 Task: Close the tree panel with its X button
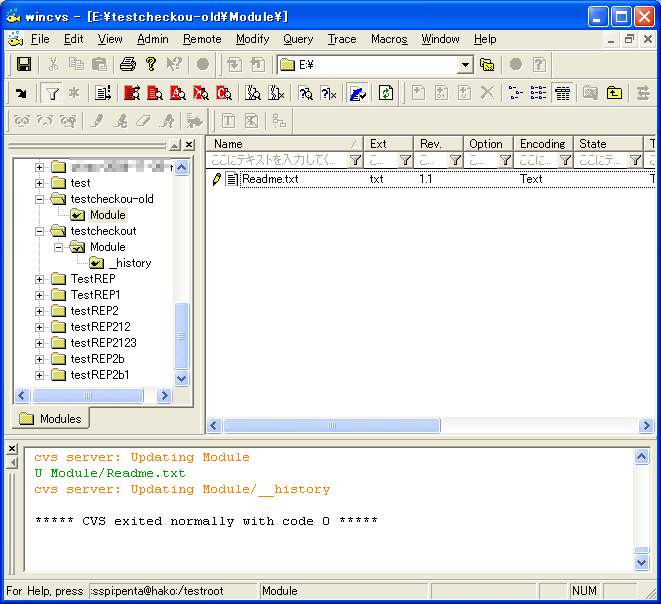(x=189, y=145)
